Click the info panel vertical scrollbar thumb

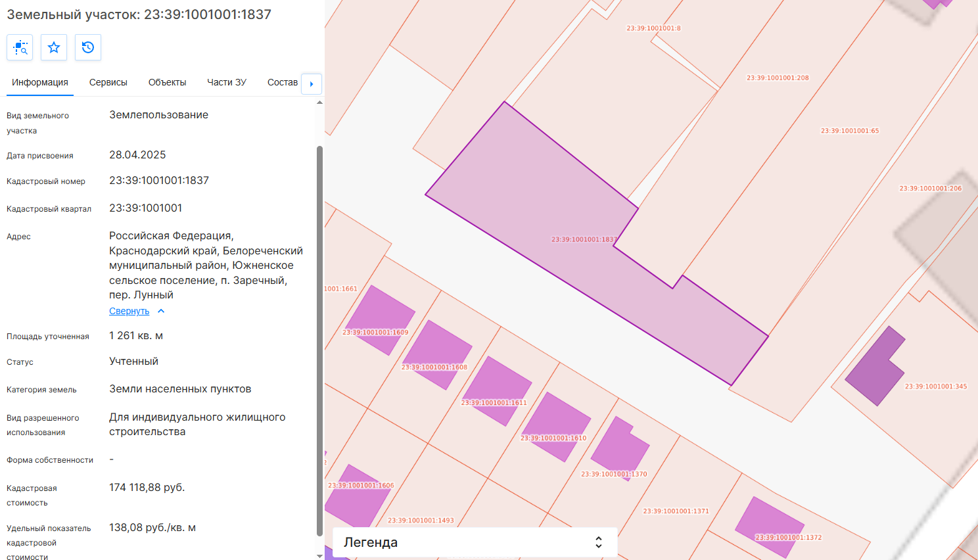point(319,340)
